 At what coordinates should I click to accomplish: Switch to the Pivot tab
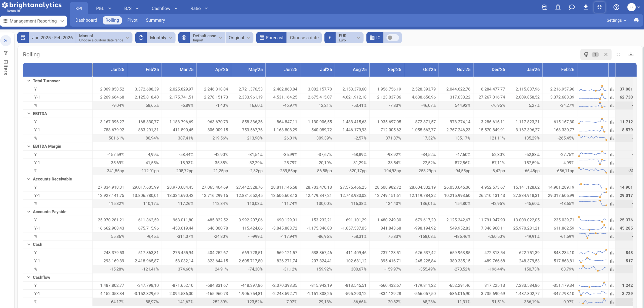tap(132, 20)
